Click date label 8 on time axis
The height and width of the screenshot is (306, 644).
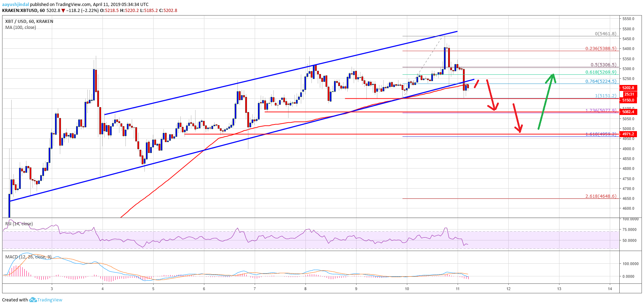pos(305,289)
